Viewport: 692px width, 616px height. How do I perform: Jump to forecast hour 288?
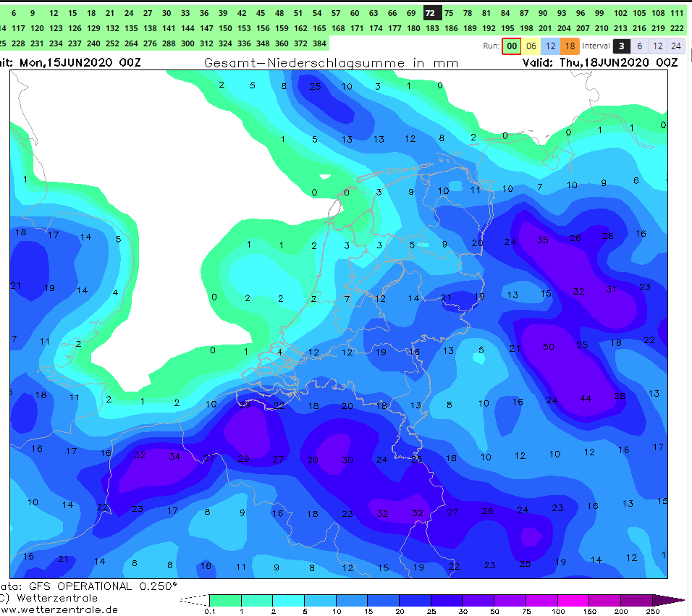click(169, 43)
